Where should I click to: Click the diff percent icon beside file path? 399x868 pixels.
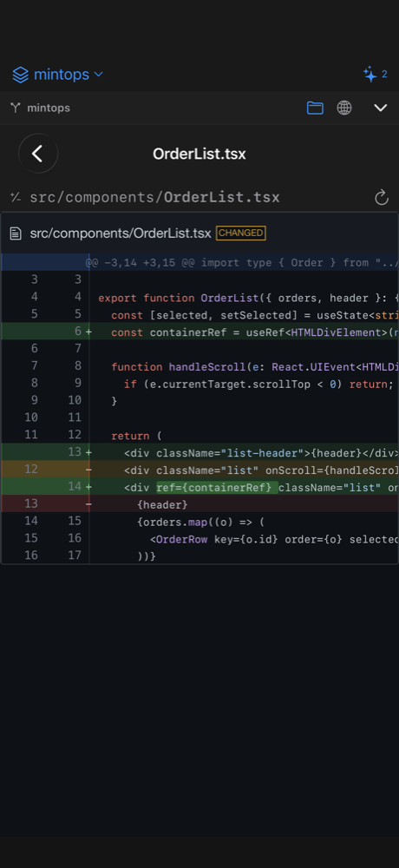[x=16, y=197]
